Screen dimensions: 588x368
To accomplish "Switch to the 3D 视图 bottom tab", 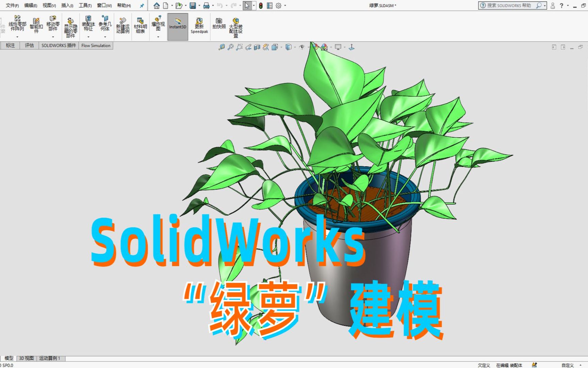I will 26,358.
